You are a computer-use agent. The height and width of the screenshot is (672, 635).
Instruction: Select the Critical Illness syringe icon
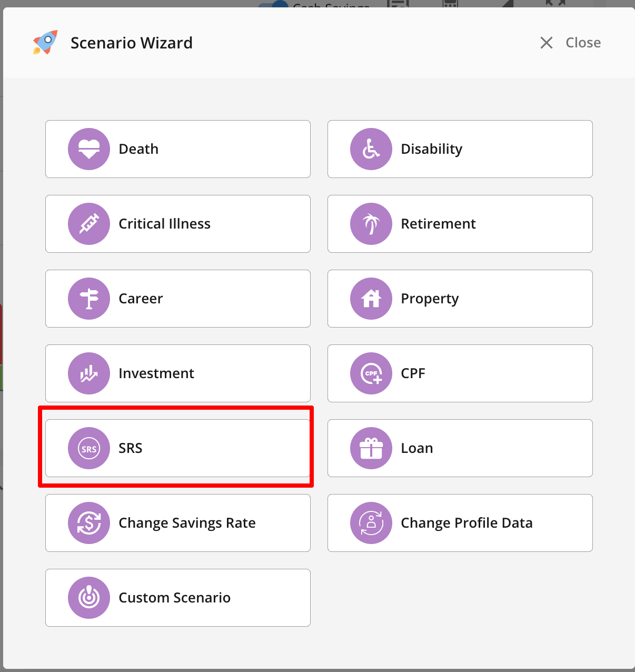point(89,224)
